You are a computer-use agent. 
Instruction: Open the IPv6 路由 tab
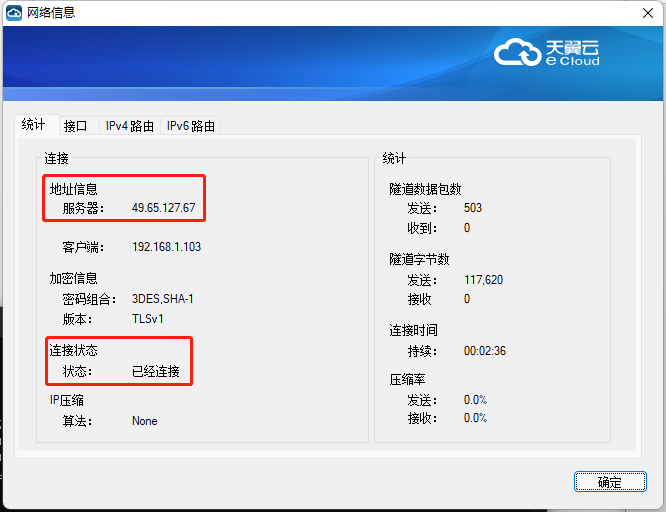click(x=191, y=126)
